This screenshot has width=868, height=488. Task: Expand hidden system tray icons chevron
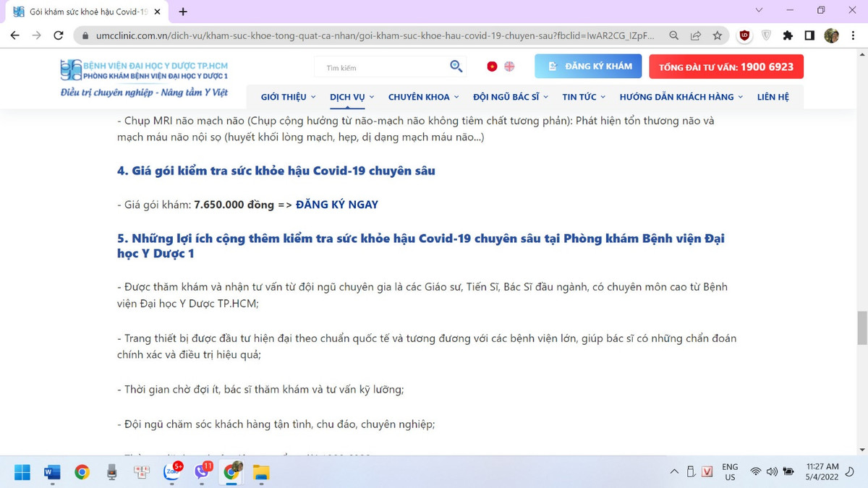pyautogui.click(x=673, y=472)
